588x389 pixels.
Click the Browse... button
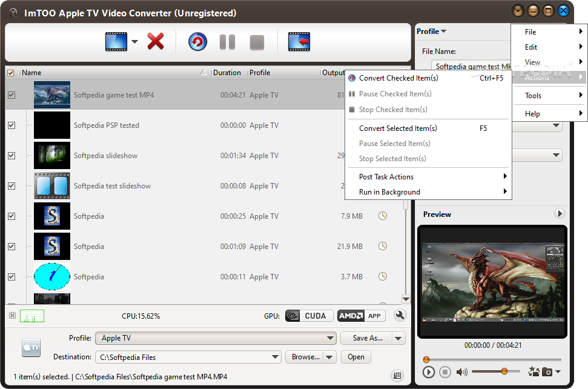pos(305,357)
